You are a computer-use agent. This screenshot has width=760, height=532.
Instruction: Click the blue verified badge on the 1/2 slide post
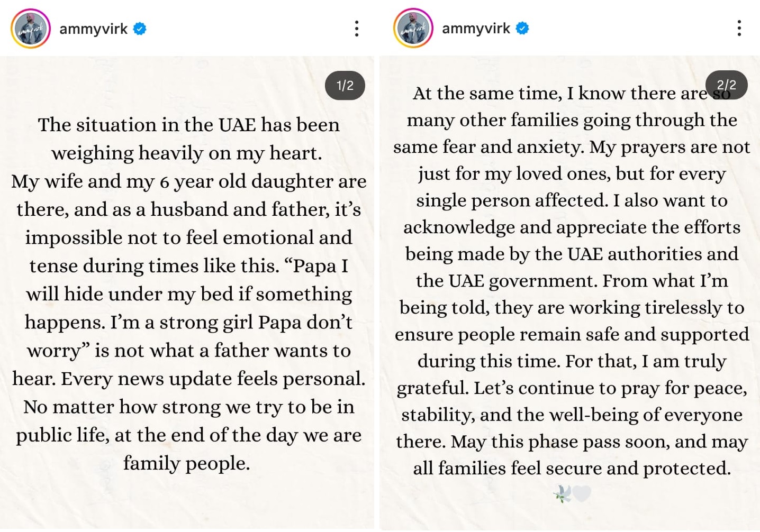click(x=140, y=29)
